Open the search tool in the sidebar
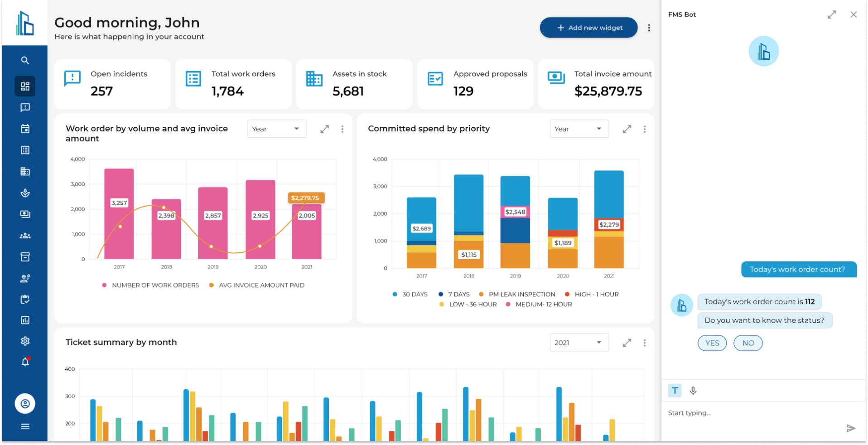This screenshot has width=868, height=445. point(25,60)
